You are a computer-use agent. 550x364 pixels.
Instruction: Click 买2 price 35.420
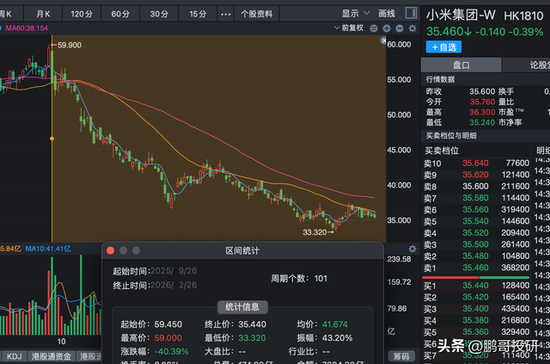click(475, 297)
